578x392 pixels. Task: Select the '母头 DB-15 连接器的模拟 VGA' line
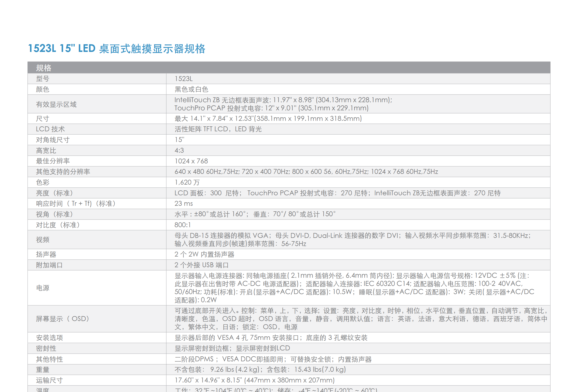[353, 235]
